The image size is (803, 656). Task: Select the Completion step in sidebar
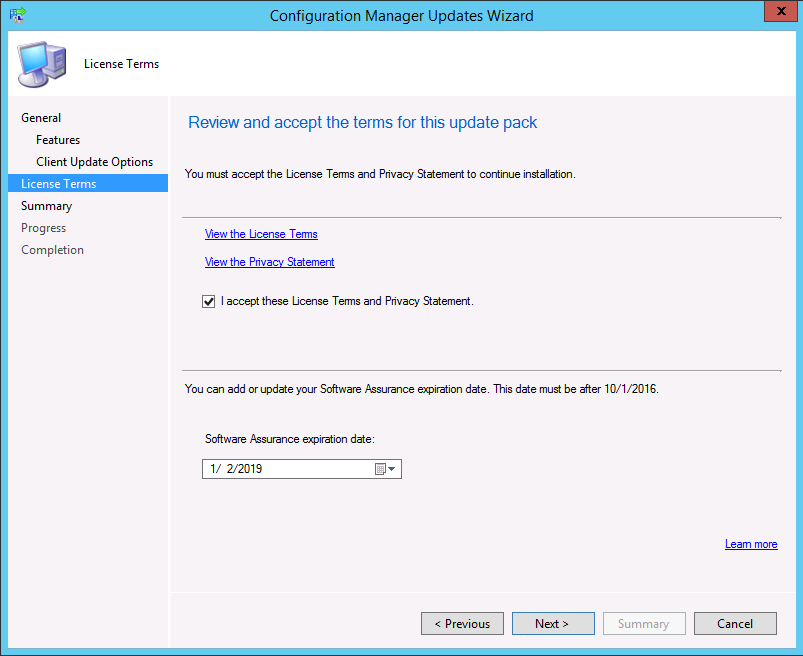[x=52, y=250]
